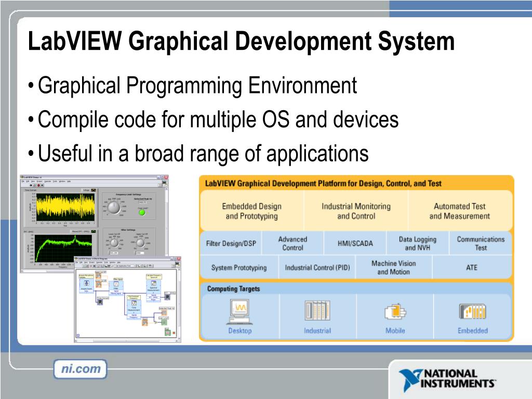This screenshot has height=399, width=532.
Task: Click the Spectral Measurements Express VI node
Action: pos(153,291)
